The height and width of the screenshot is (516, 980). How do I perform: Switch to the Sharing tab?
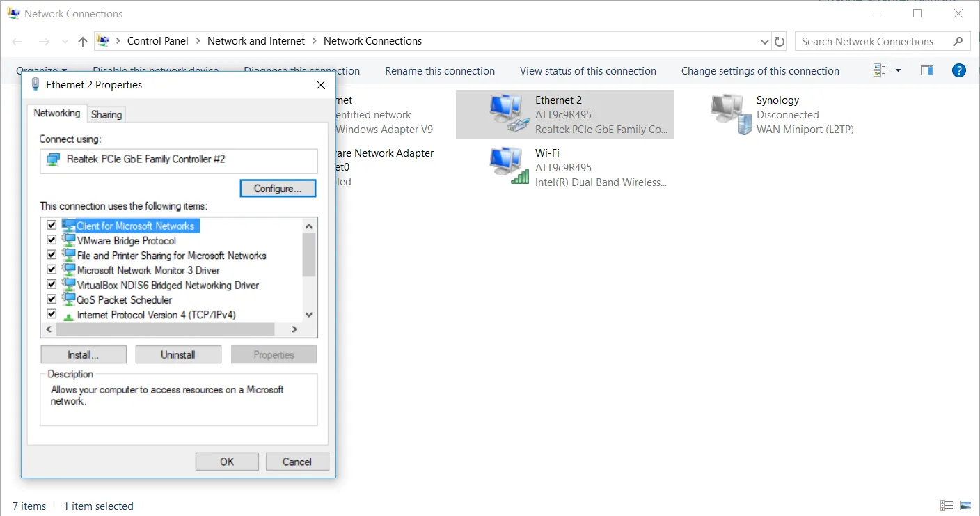[x=106, y=114]
